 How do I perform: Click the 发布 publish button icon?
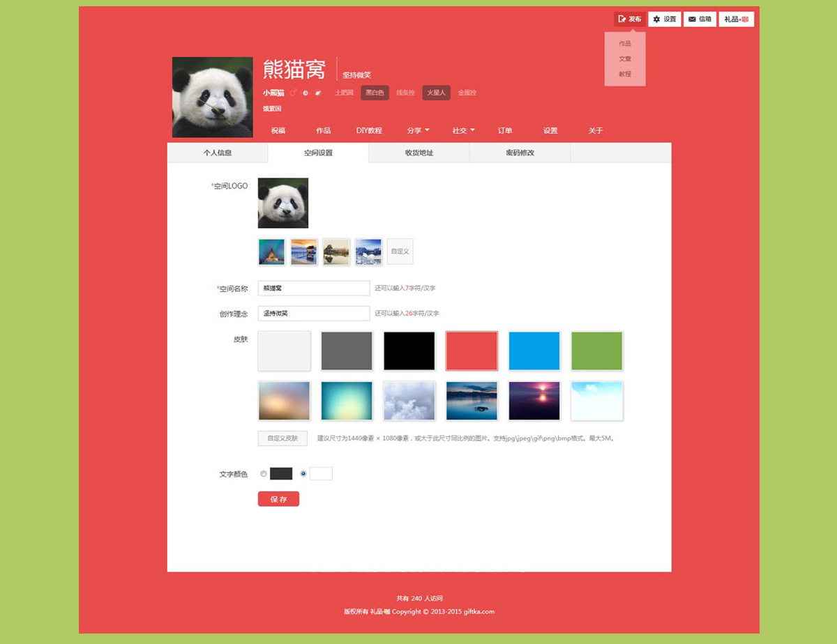pos(622,20)
